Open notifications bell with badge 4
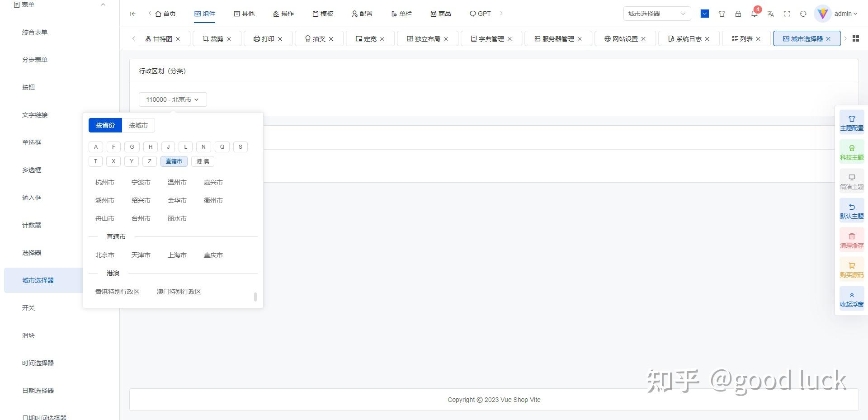The image size is (868, 420). [x=755, y=14]
